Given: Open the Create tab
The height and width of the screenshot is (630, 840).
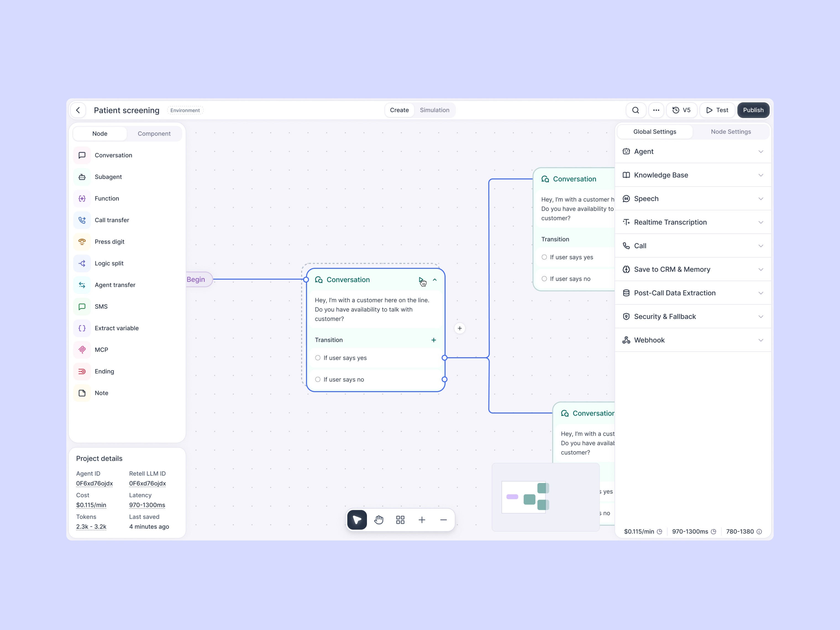Looking at the screenshot, I should pyautogui.click(x=400, y=110).
